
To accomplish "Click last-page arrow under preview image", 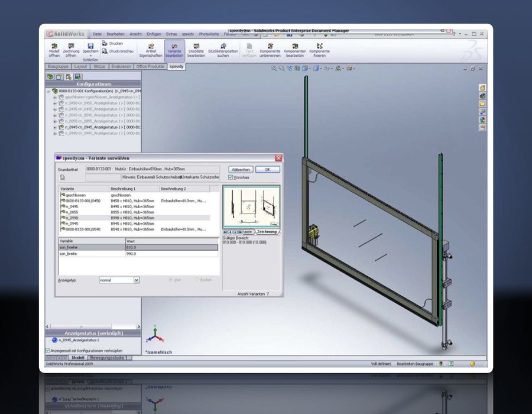I will click(x=240, y=232).
